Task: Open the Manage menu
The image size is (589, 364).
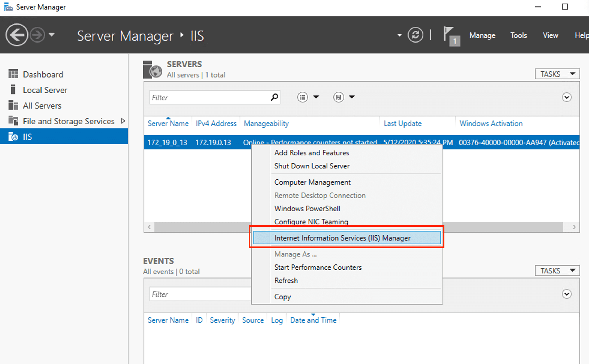Action: pos(482,35)
